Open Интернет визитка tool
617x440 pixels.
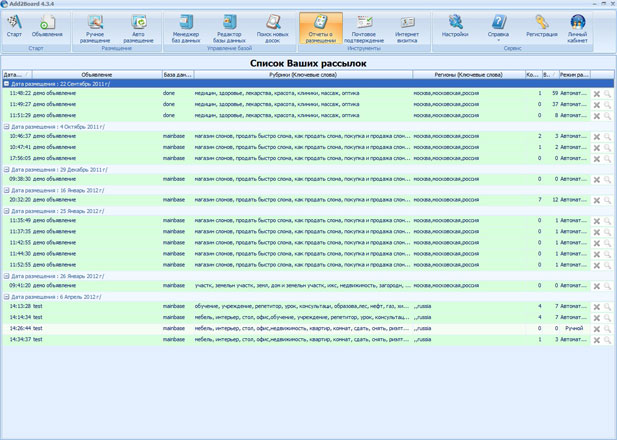[x=407, y=28]
